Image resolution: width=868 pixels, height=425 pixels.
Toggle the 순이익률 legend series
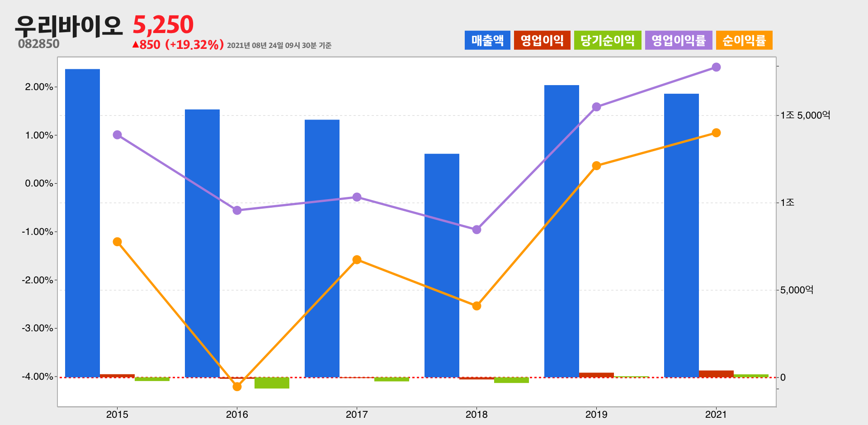click(x=744, y=40)
